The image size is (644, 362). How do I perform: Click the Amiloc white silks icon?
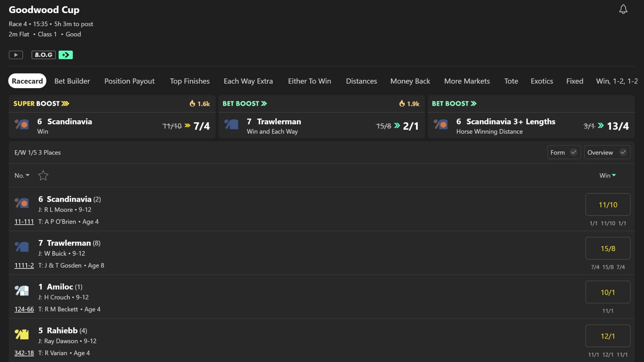pyautogui.click(x=22, y=290)
